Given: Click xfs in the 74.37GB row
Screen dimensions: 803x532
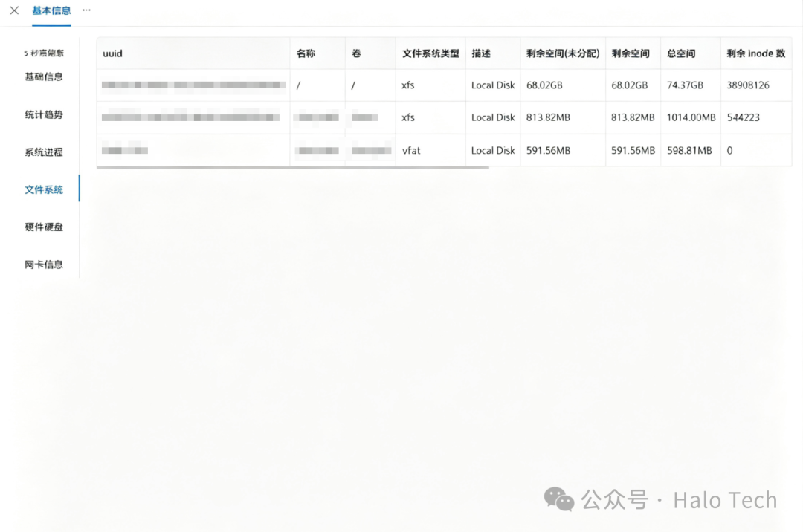Looking at the screenshot, I should pyautogui.click(x=407, y=85).
